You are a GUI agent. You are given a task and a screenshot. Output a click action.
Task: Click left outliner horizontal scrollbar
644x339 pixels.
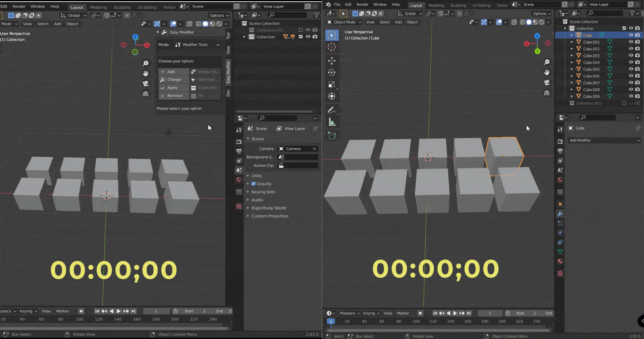click(274, 111)
